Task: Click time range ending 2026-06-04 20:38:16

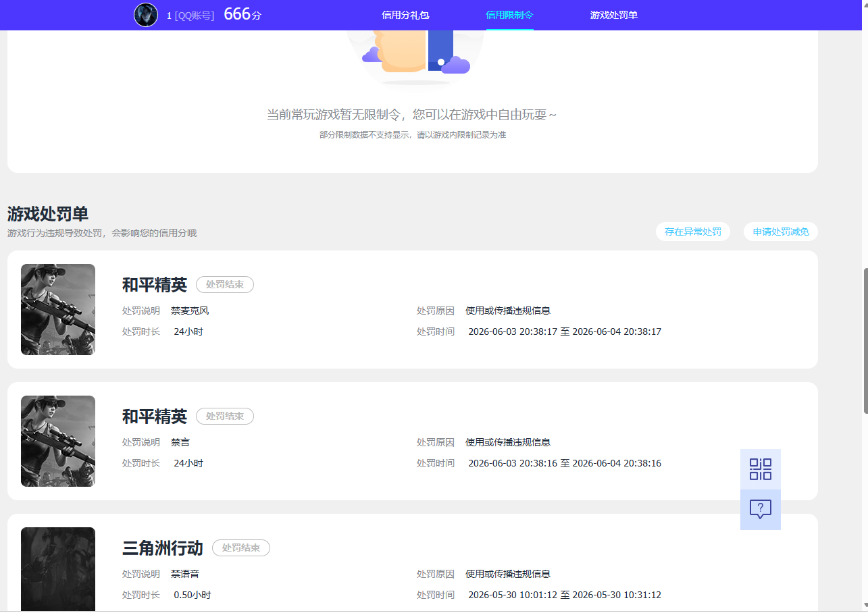Action: tap(565, 463)
